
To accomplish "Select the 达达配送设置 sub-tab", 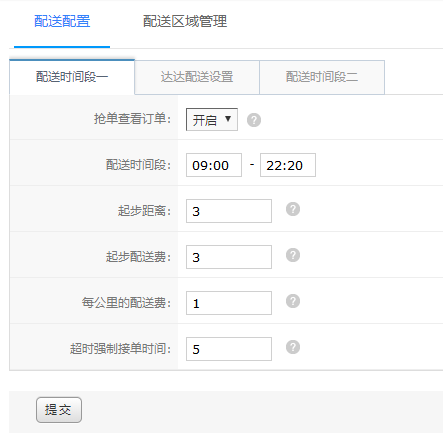I will click(x=197, y=77).
